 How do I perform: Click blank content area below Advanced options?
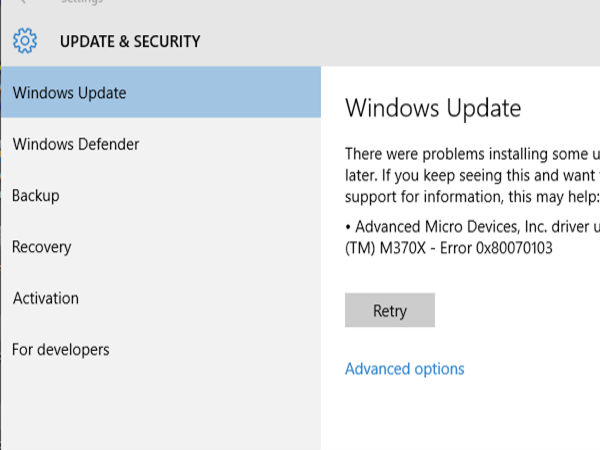click(x=460, y=415)
